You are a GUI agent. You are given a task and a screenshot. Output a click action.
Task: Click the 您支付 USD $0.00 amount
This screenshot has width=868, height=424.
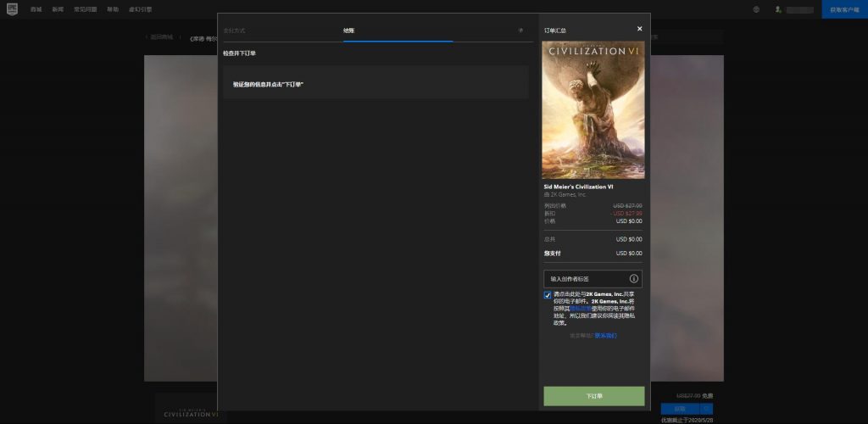coord(629,254)
